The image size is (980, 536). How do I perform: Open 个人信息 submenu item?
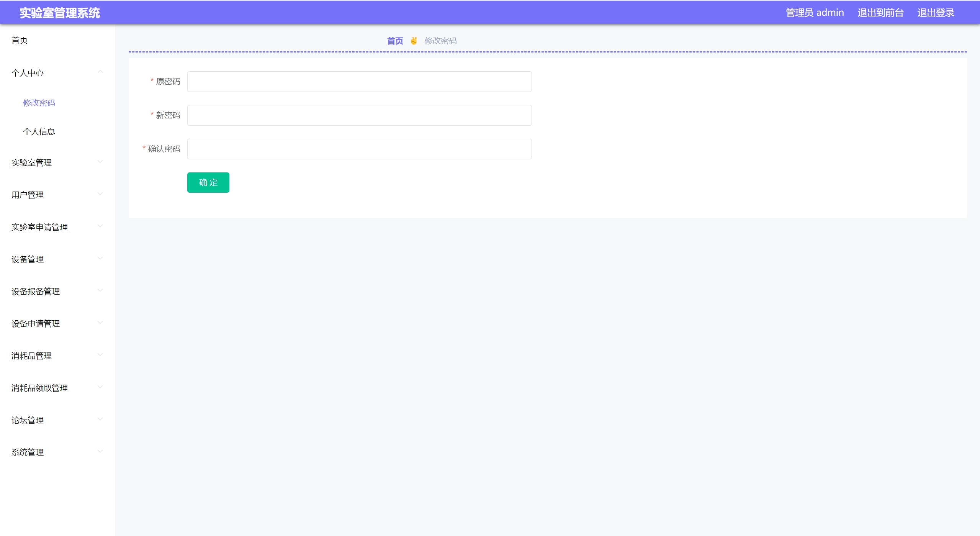point(39,131)
